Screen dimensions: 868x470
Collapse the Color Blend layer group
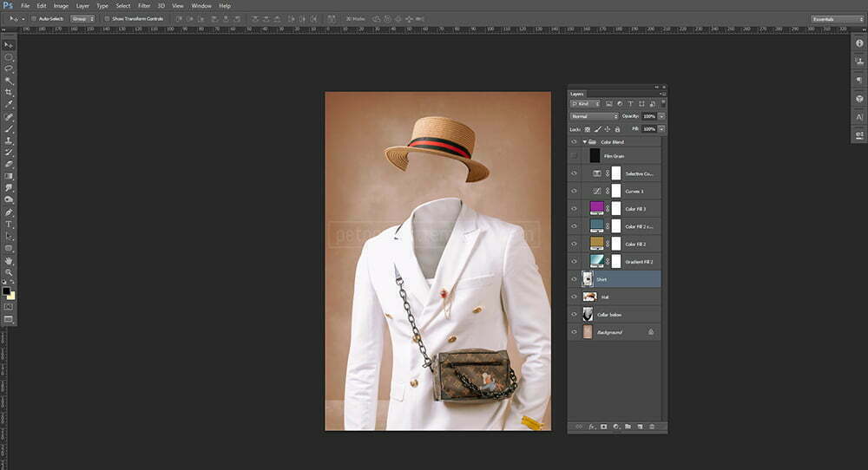(584, 141)
